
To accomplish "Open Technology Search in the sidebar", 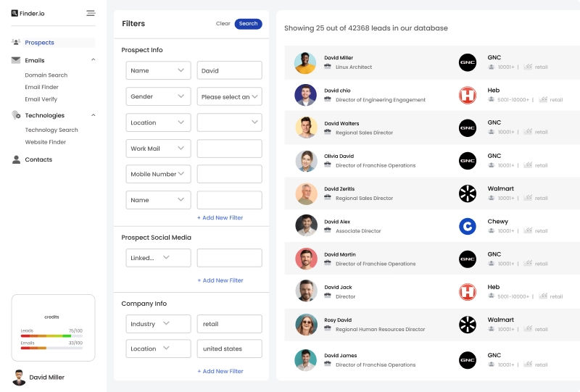I will [x=51, y=130].
